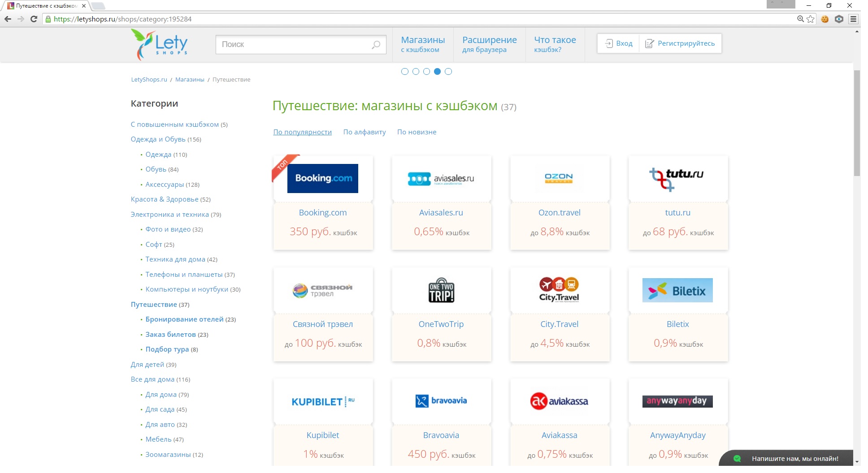868x473 pixels.
Task: Click the Связной трэвел logo image
Action: (322, 290)
